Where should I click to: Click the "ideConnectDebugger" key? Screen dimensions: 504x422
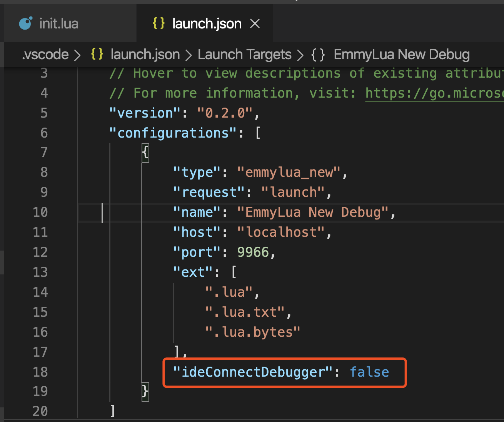253,372
